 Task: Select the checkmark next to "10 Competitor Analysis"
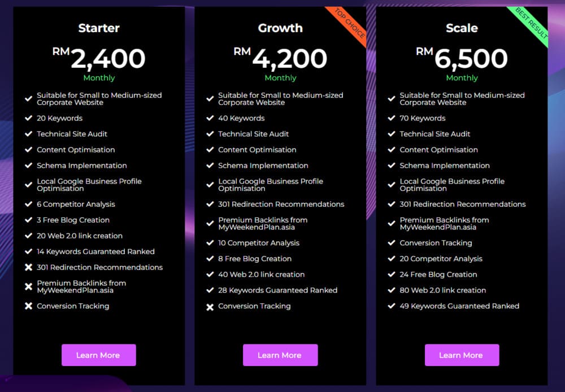[210, 242]
